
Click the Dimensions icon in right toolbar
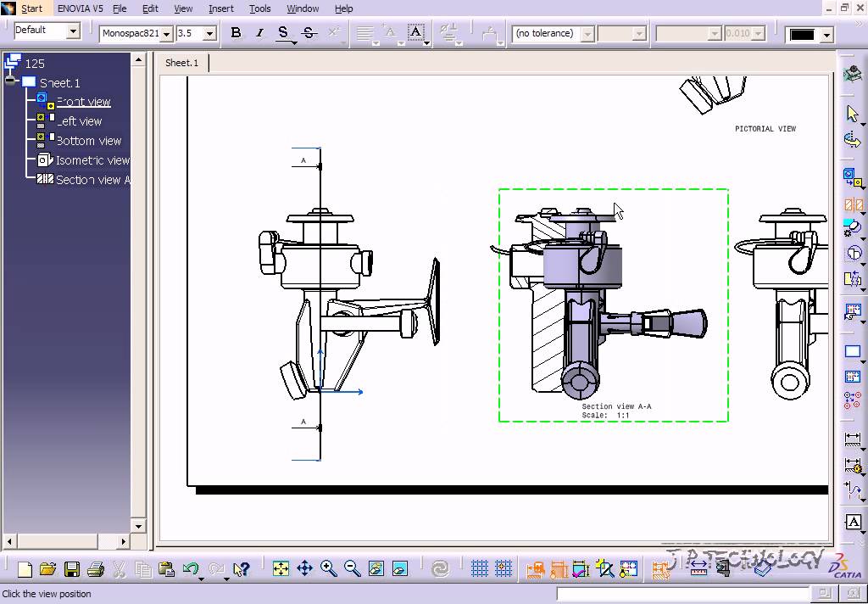coord(853,439)
